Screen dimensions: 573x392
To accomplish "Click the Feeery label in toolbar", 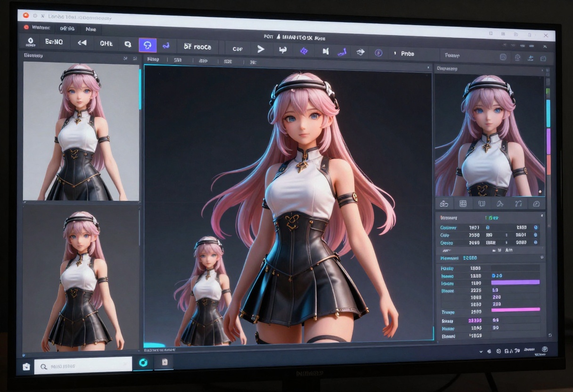I will pyautogui.click(x=451, y=55).
